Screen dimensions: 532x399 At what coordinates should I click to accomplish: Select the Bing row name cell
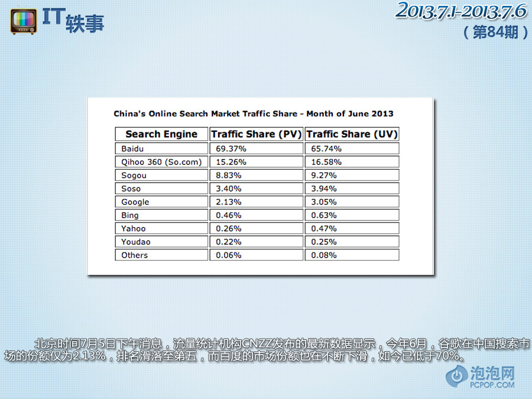(x=161, y=215)
